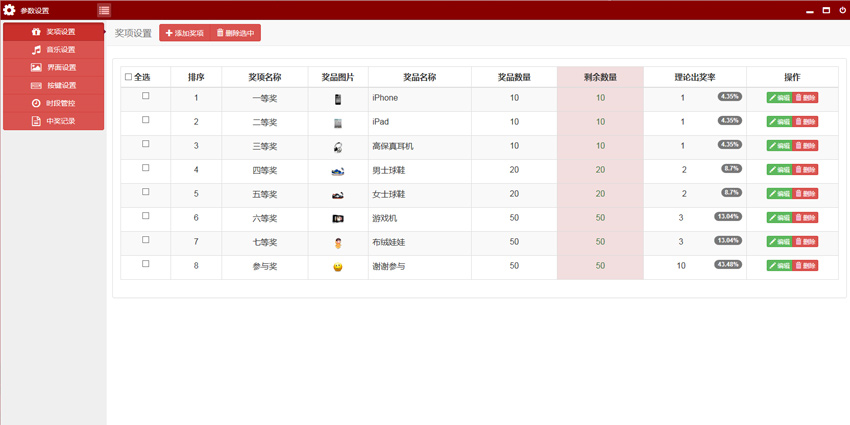Delete the 五等奖 女士球鞋 row
850x425 pixels.
coord(806,194)
